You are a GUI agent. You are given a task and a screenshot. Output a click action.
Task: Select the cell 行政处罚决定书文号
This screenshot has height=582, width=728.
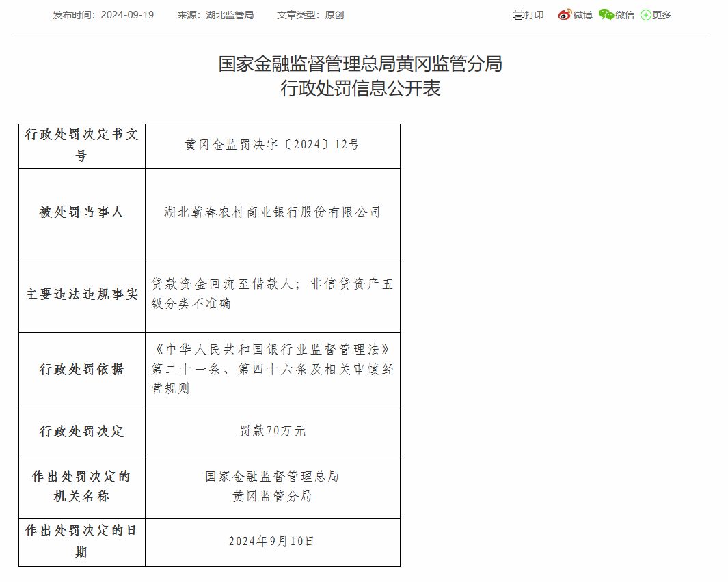pyautogui.click(x=82, y=145)
